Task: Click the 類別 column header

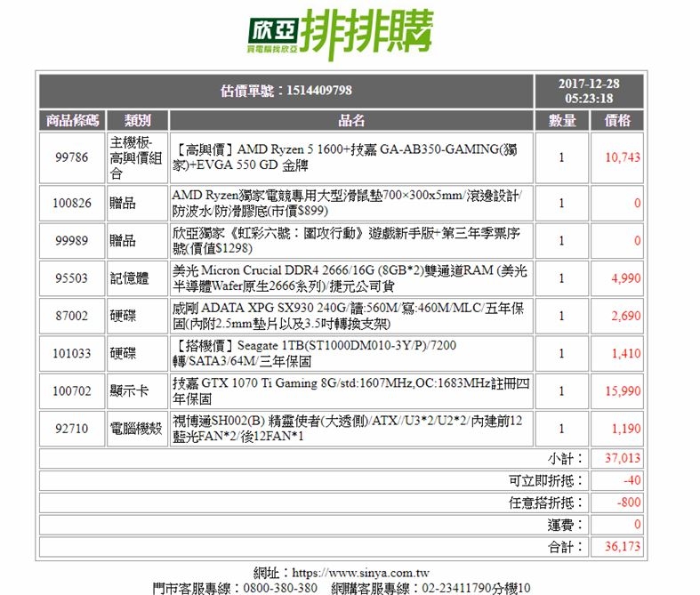Action: 138,121
